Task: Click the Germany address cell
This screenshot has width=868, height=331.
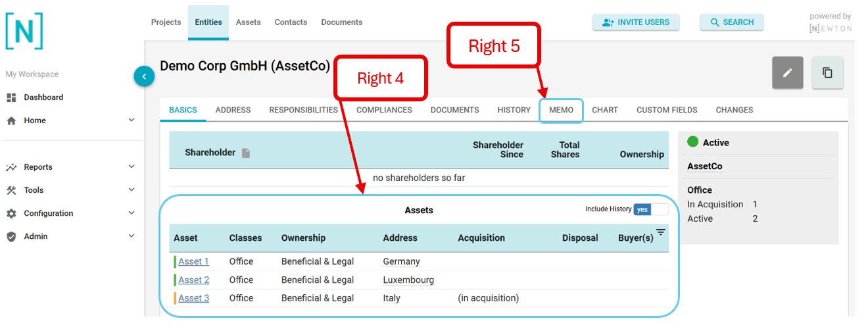Action: (401, 261)
